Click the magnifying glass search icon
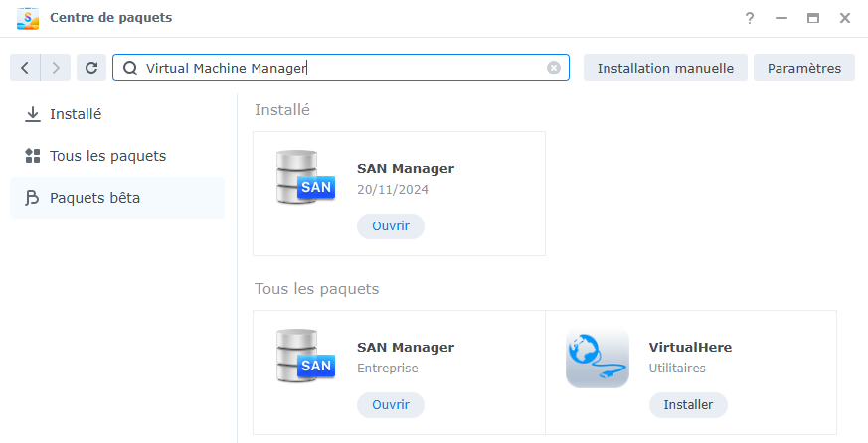This screenshot has width=868, height=443. click(x=130, y=68)
